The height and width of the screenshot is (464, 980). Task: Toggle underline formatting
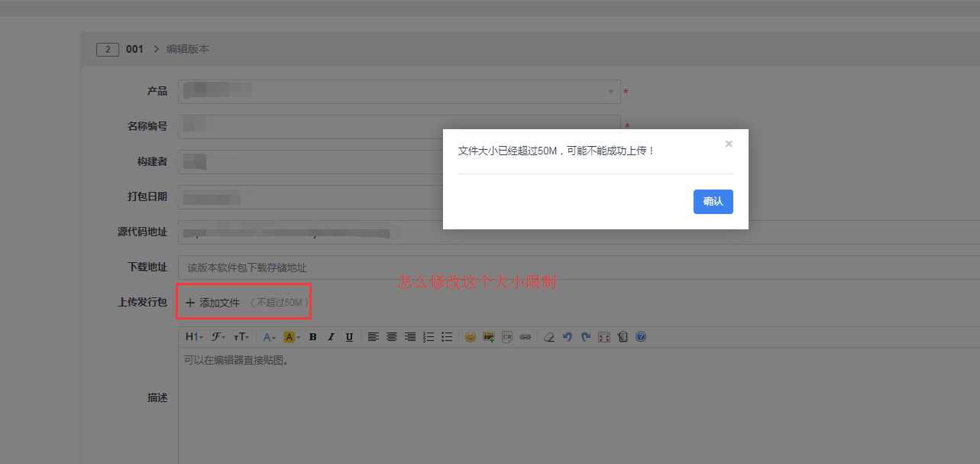pos(349,336)
